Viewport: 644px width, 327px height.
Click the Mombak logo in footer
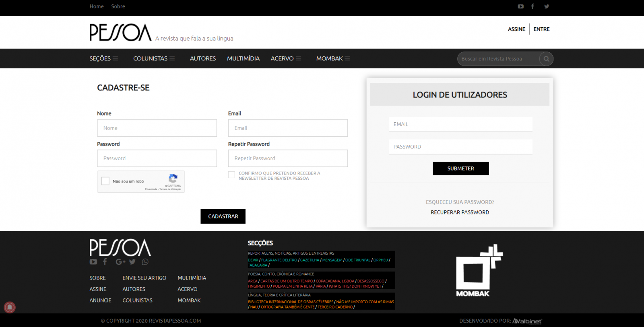coord(479,271)
